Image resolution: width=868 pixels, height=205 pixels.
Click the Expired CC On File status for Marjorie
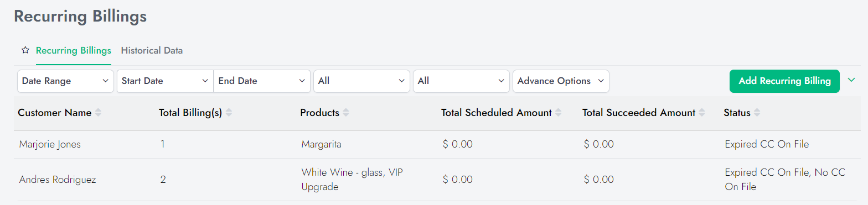pos(767,145)
